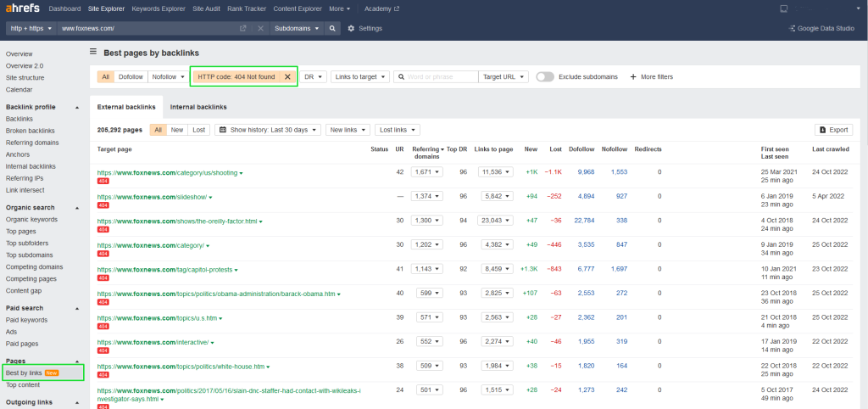Collapse Paid search section
The height and width of the screenshot is (409, 868).
(x=77, y=308)
